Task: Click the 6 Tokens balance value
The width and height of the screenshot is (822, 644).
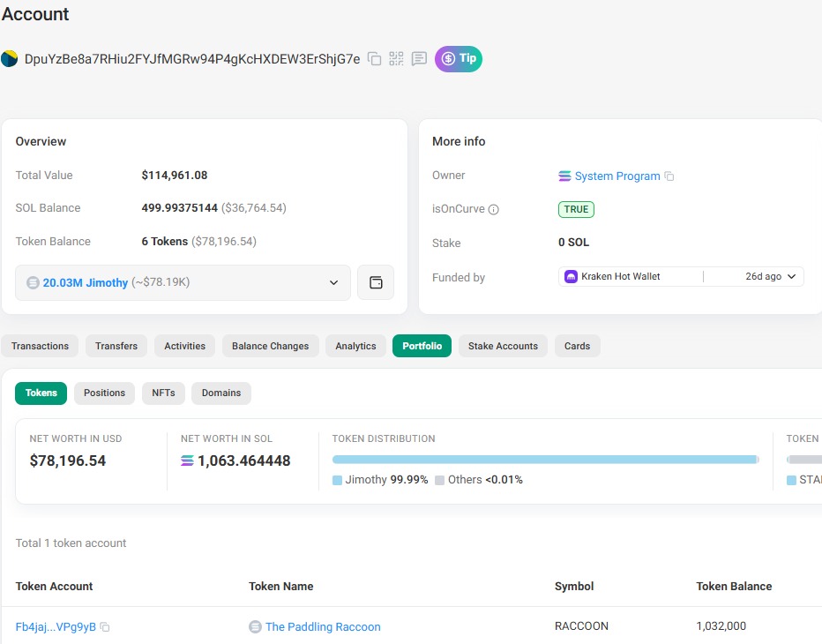Action: pyautogui.click(x=165, y=241)
